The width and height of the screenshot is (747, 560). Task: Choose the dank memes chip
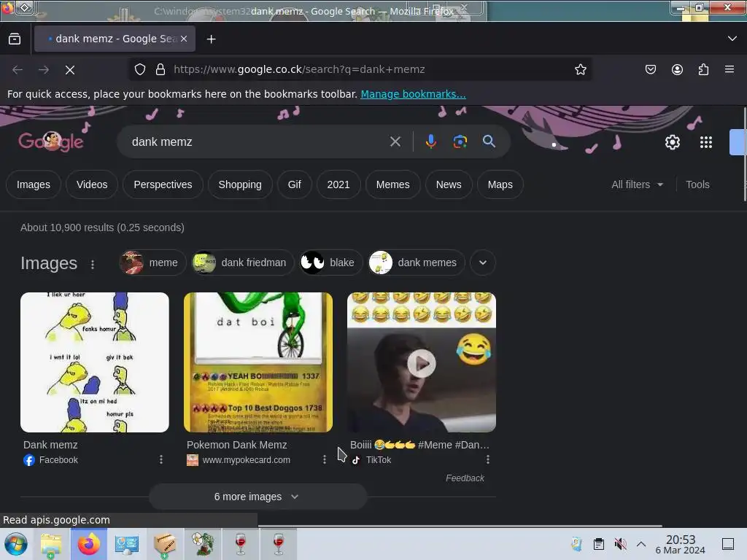(x=417, y=262)
